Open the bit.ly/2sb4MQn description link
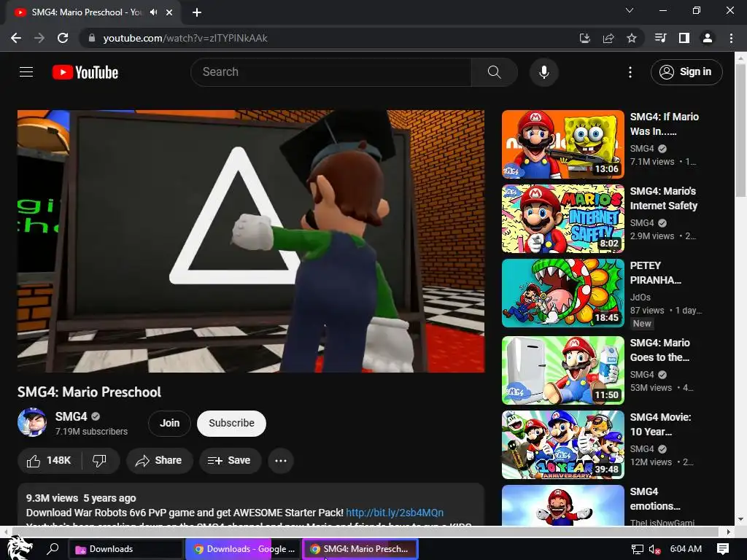 (395, 513)
